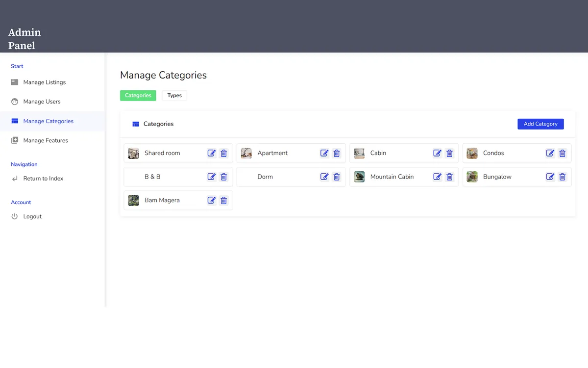Viewport: 588px width, 368px height.
Task: Select Manage Categories in sidebar
Action: pos(52,121)
